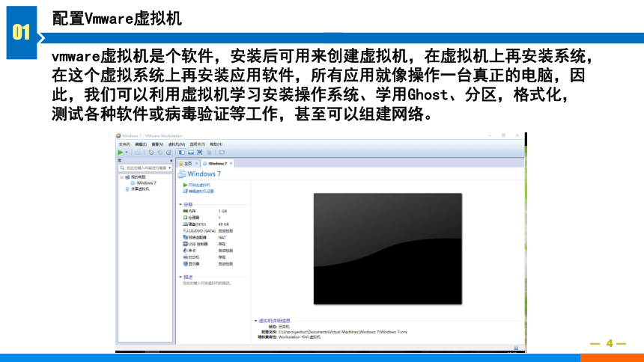Click the USB 控制器 device icon
Viewport: 644px width, 362px height.
click(x=185, y=244)
